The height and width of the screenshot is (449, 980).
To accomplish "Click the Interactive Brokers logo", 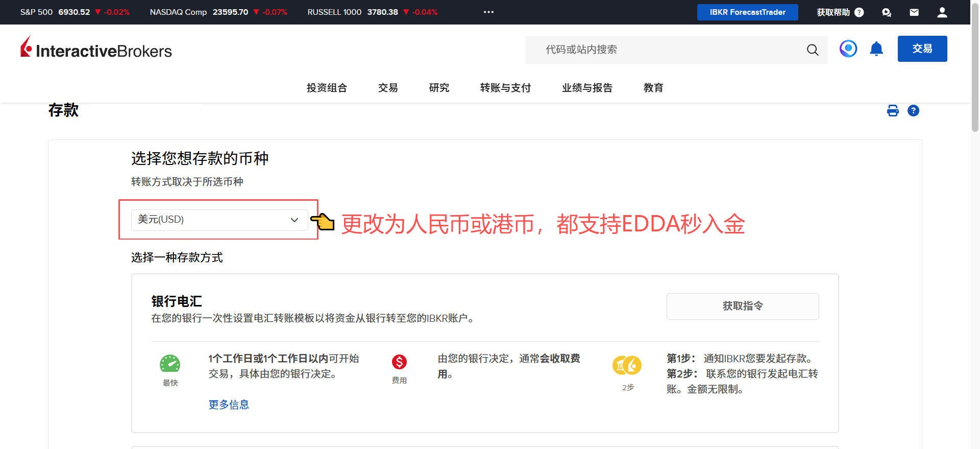I will [x=96, y=49].
